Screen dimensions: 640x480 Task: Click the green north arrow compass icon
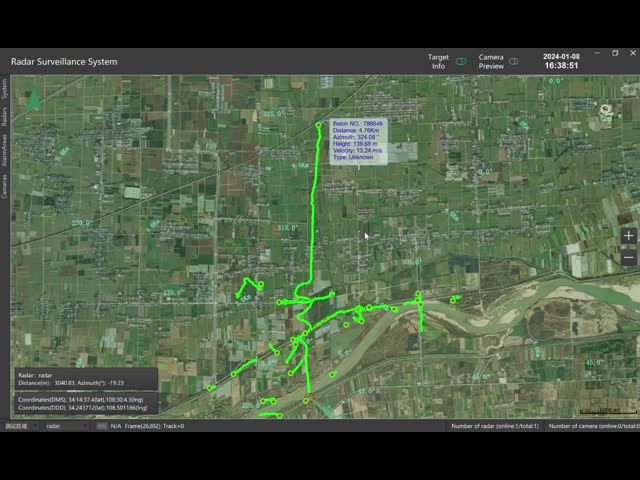[x=34, y=99]
